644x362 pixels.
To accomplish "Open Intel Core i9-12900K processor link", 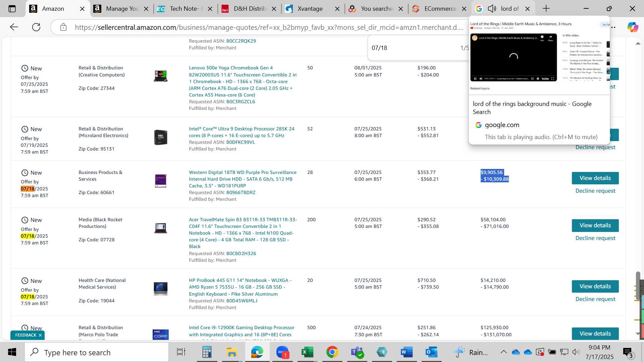I will point(241,331).
